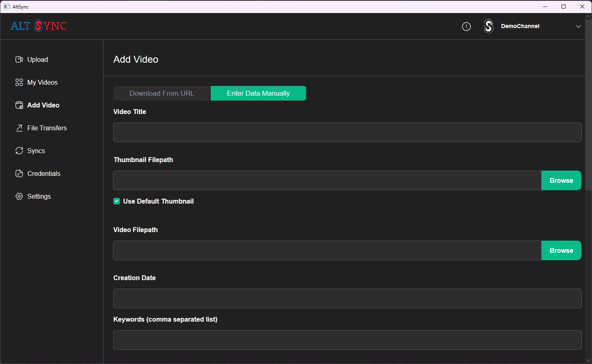The height and width of the screenshot is (364, 592).
Task: Click the Add Video calendar-plus icon
Action: tap(19, 105)
